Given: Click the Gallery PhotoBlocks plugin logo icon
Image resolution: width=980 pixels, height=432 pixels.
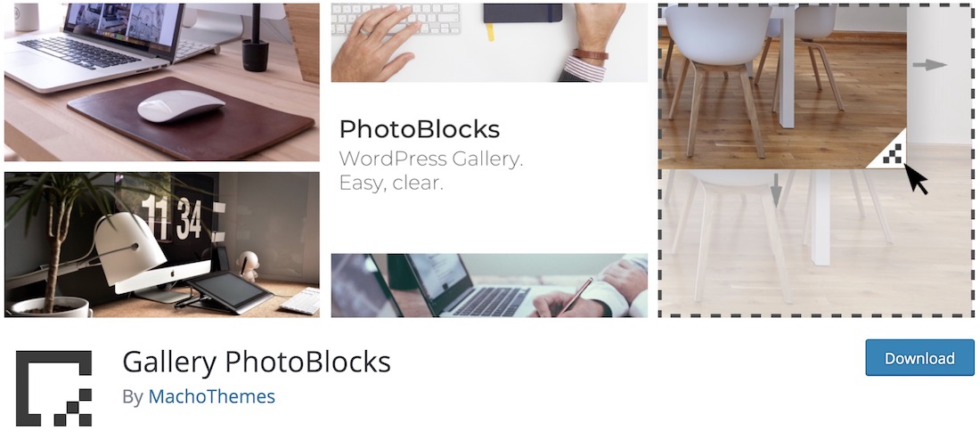Looking at the screenshot, I should (x=53, y=388).
